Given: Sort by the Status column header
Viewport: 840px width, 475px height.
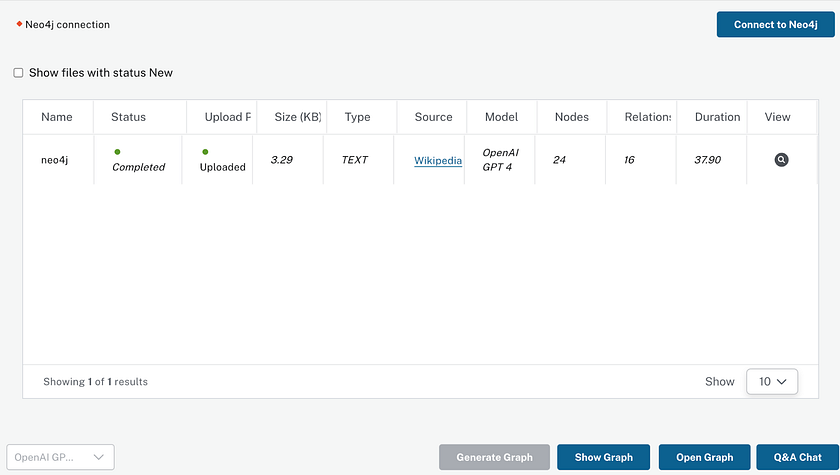Looking at the screenshot, I should [x=128, y=117].
